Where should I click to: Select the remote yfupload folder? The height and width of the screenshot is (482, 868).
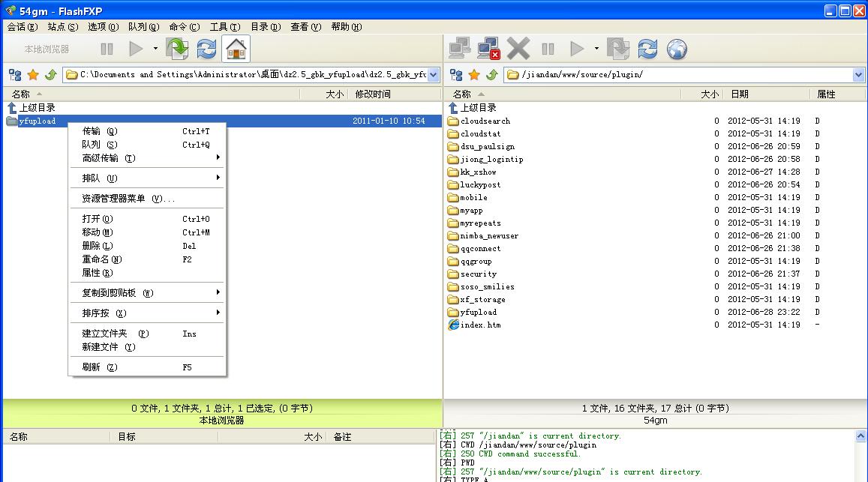coord(472,312)
